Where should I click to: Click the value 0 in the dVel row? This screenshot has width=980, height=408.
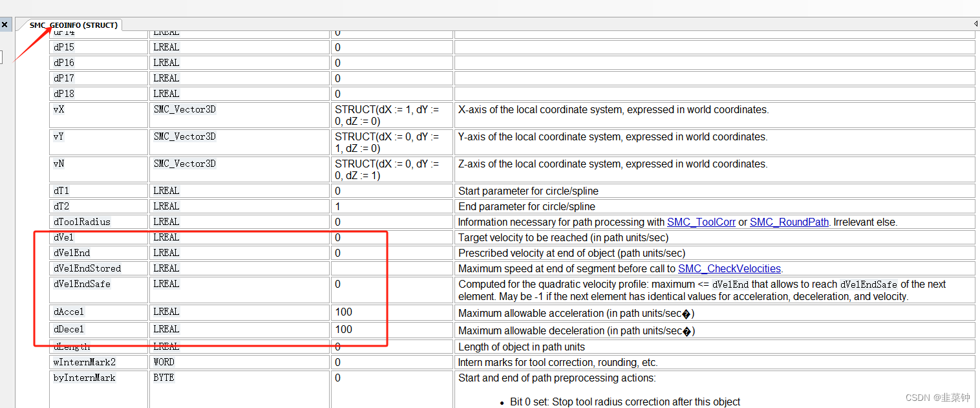coord(337,237)
